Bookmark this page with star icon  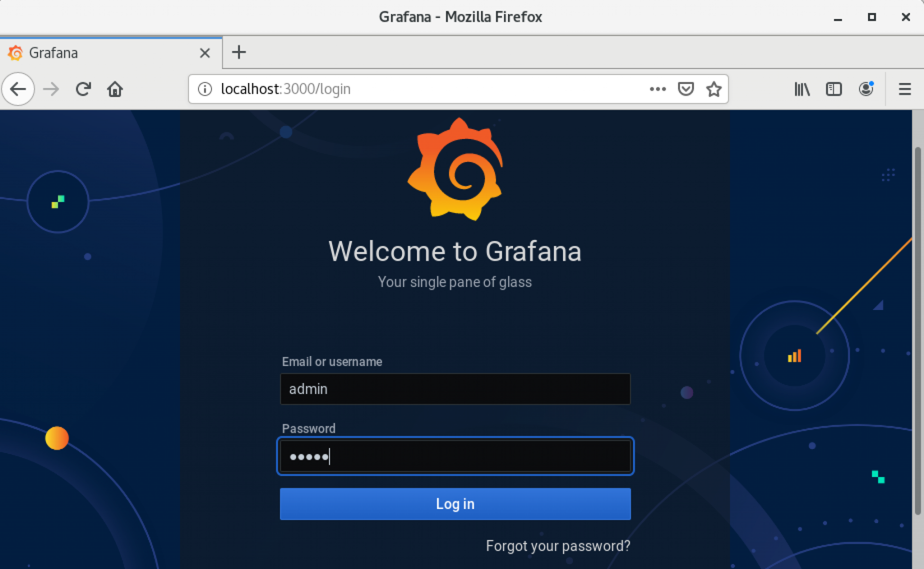pos(714,89)
